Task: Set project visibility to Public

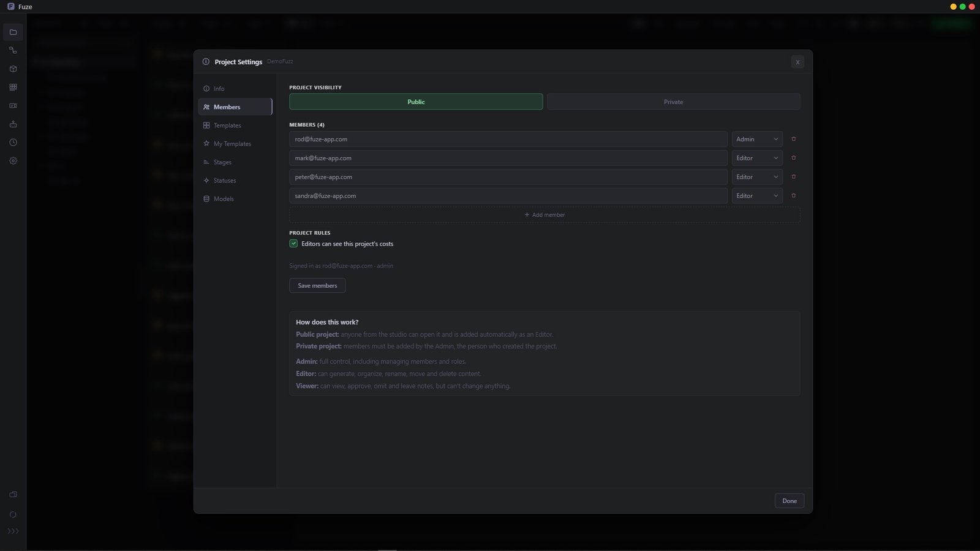Action: 416,102
